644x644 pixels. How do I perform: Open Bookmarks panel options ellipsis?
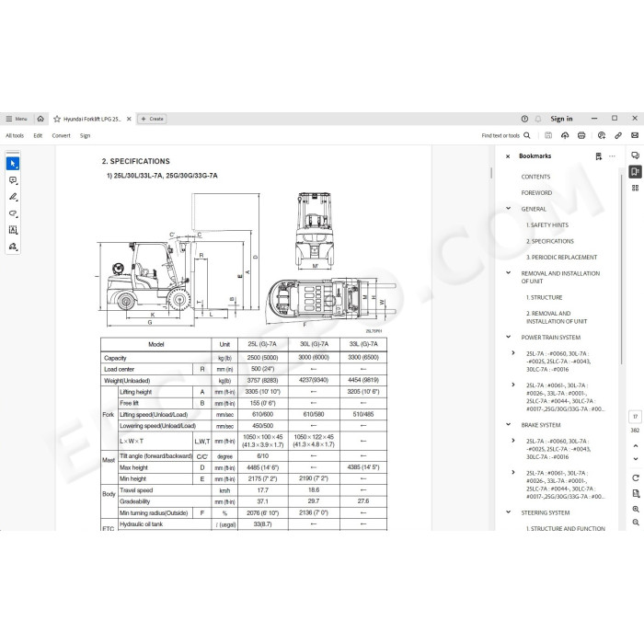pos(612,156)
